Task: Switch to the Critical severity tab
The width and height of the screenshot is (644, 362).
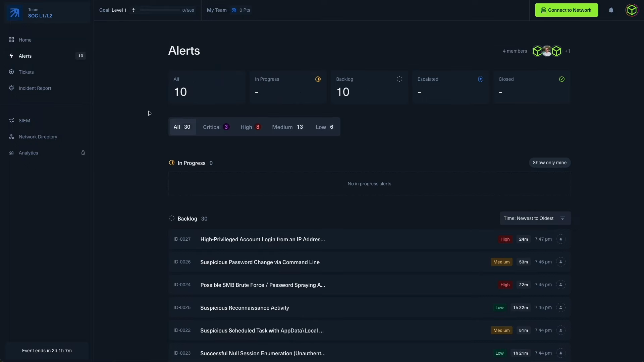Action: pyautogui.click(x=216, y=127)
